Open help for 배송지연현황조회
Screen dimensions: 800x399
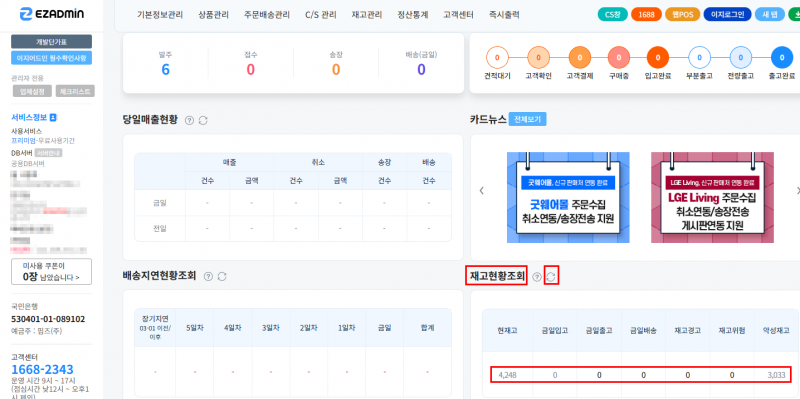point(208,276)
